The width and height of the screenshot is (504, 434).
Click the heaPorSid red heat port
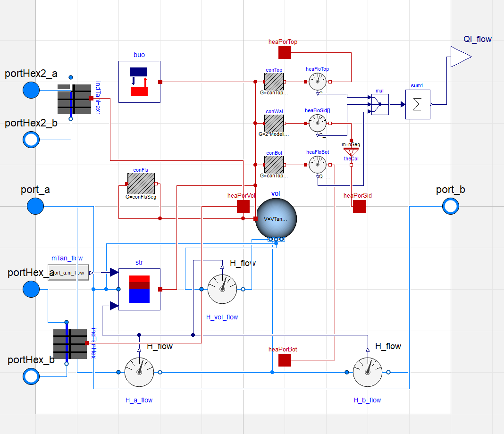coord(359,206)
